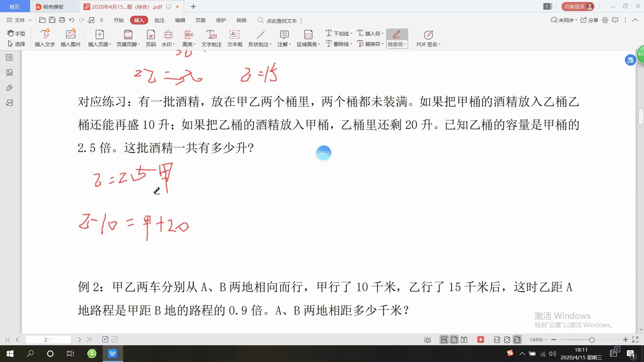Switch to 页面 ribbon tab

201,20
